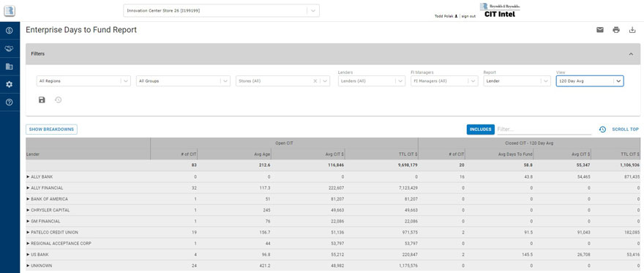Click the Ally Bank 871,435 value
The image size is (644, 273).
click(632, 177)
